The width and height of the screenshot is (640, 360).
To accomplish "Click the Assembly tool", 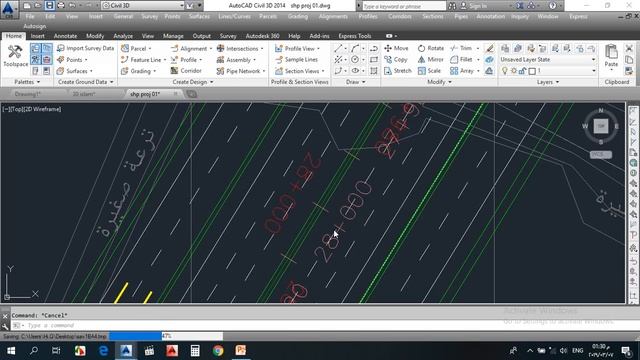I will point(236,60).
